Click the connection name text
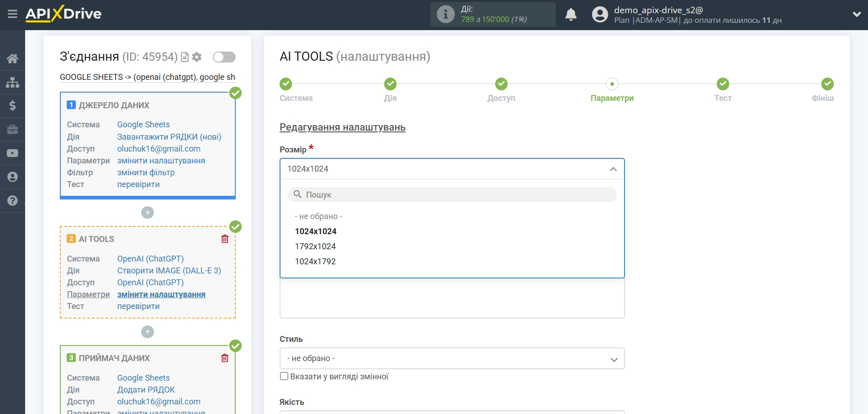The image size is (868, 414). (148, 77)
